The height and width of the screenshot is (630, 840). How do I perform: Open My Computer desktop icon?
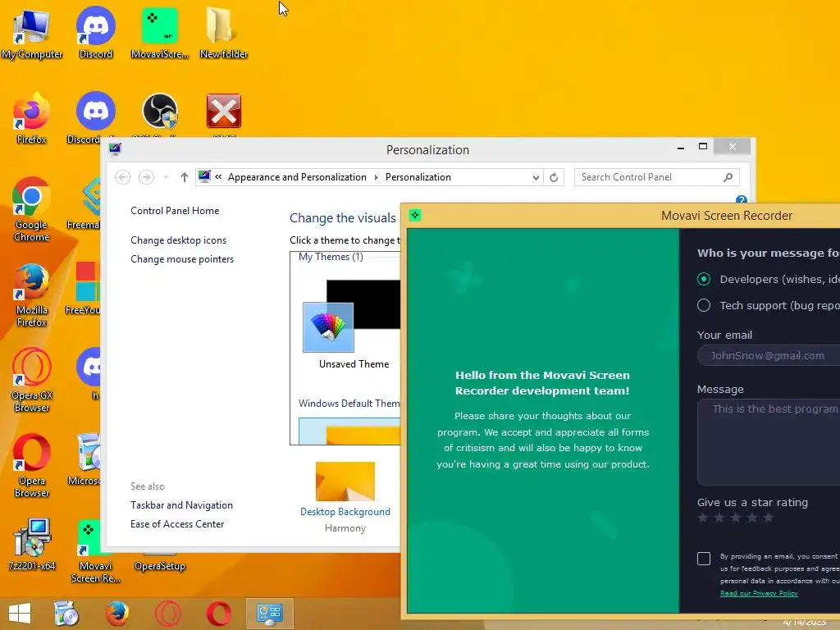tap(32, 33)
